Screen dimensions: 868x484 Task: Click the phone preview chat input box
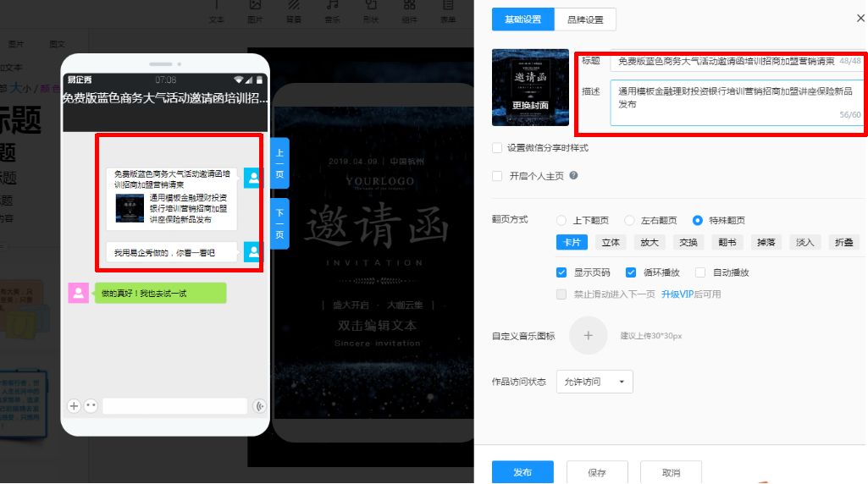(x=175, y=406)
